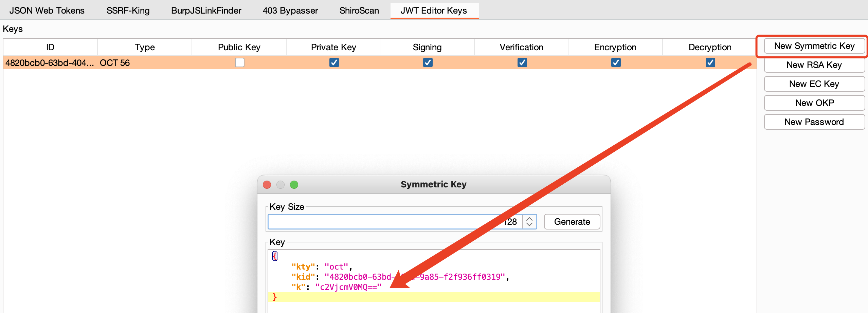
Task: Generate a symmetric key in the dialog
Action: pos(572,222)
